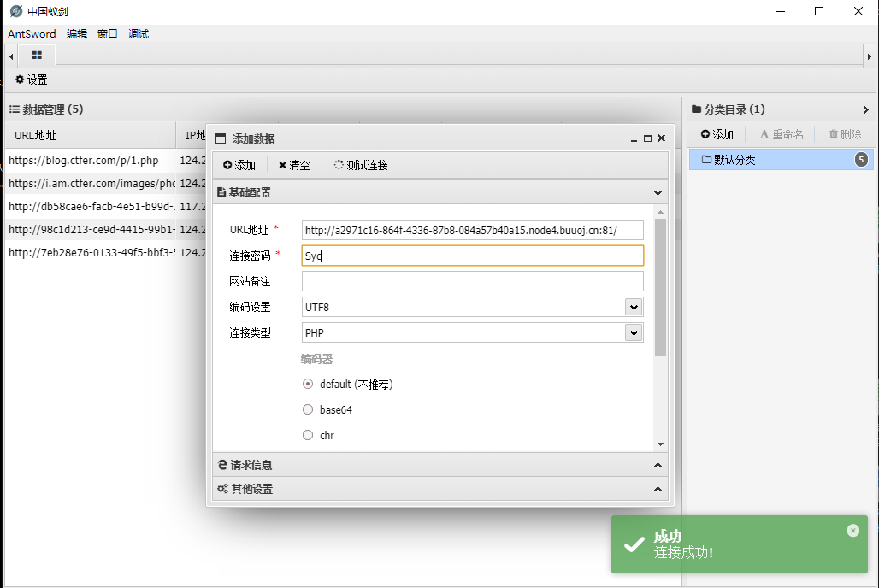Image resolution: width=879 pixels, height=588 pixels.
Task: Expand the 请求信息 section
Action: tap(658, 465)
